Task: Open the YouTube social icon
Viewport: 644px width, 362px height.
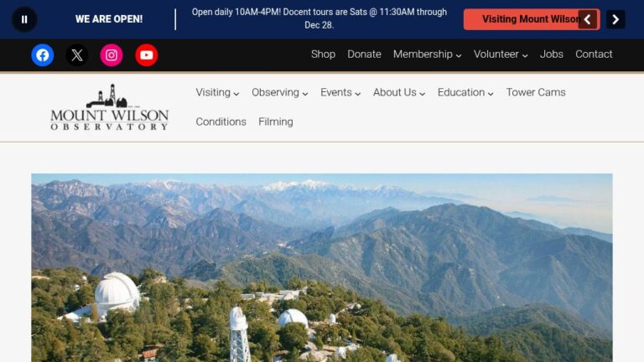Action: pos(146,55)
